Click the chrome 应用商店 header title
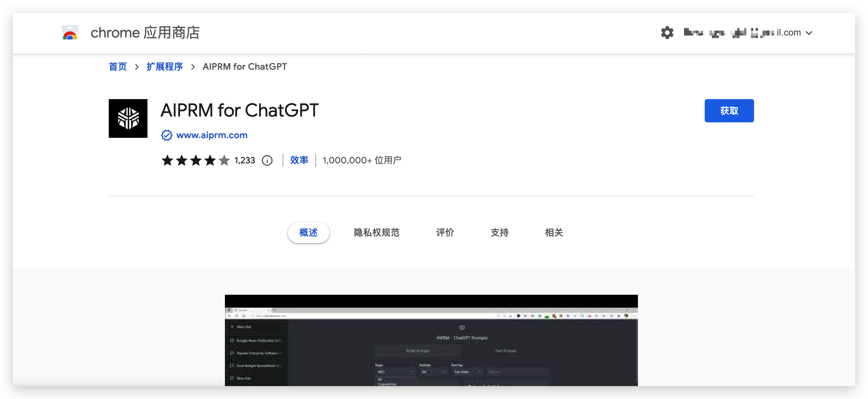This screenshot has height=399, width=868. (145, 33)
